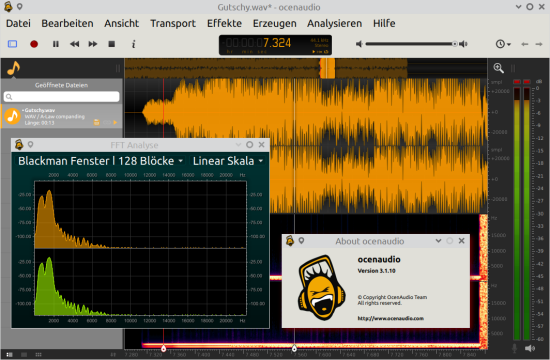Screen dimensions: 550x360
Task: Toggle the speaker icon below the level meters
Action: (x=530, y=348)
